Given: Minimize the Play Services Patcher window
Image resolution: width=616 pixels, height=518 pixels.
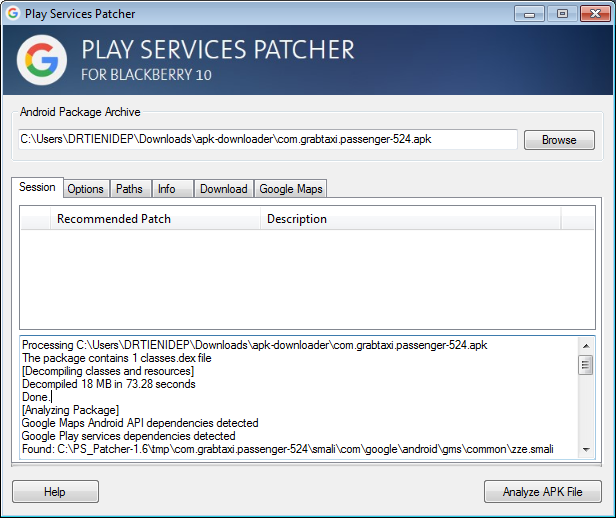Looking at the screenshot, I should pyautogui.click(x=531, y=13).
